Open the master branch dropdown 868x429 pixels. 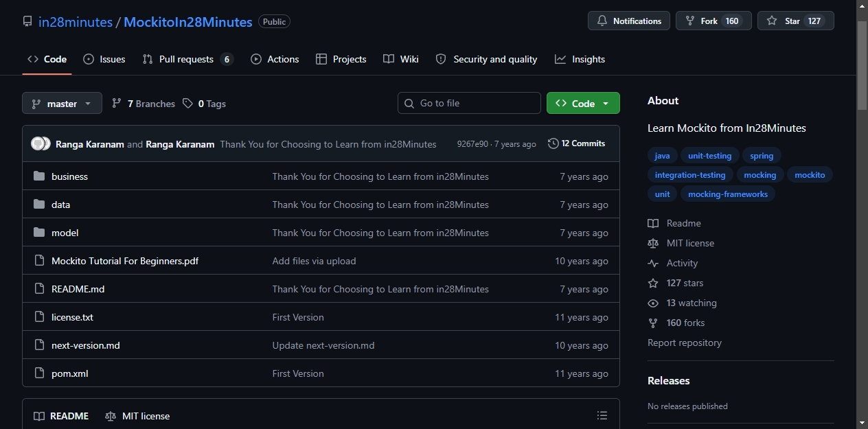62,104
